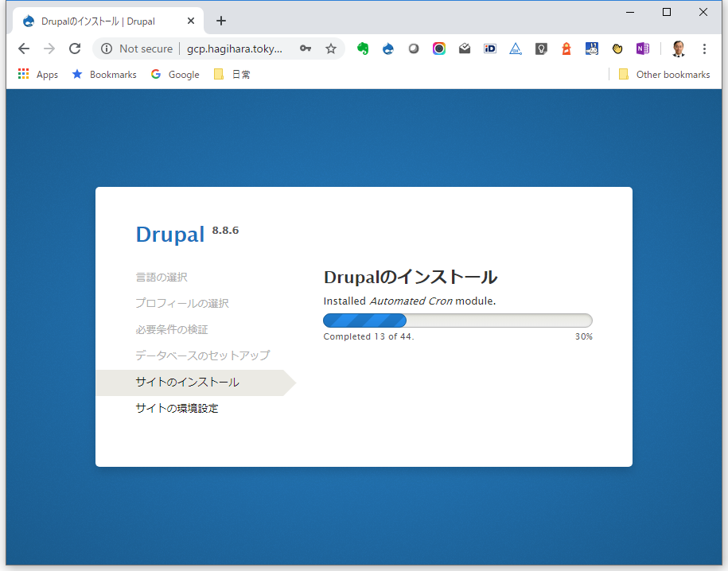728x571 pixels.
Task: Open the mail envelope extension
Action: (x=465, y=49)
